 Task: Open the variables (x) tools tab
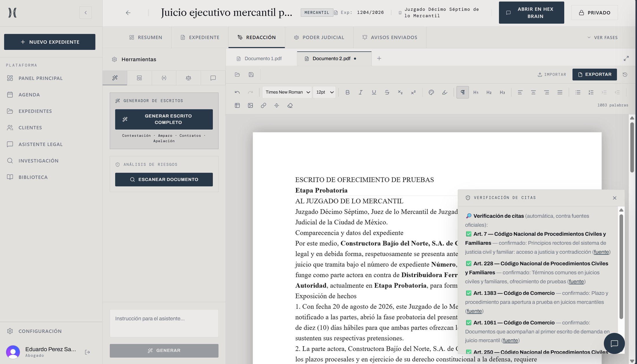164,78
